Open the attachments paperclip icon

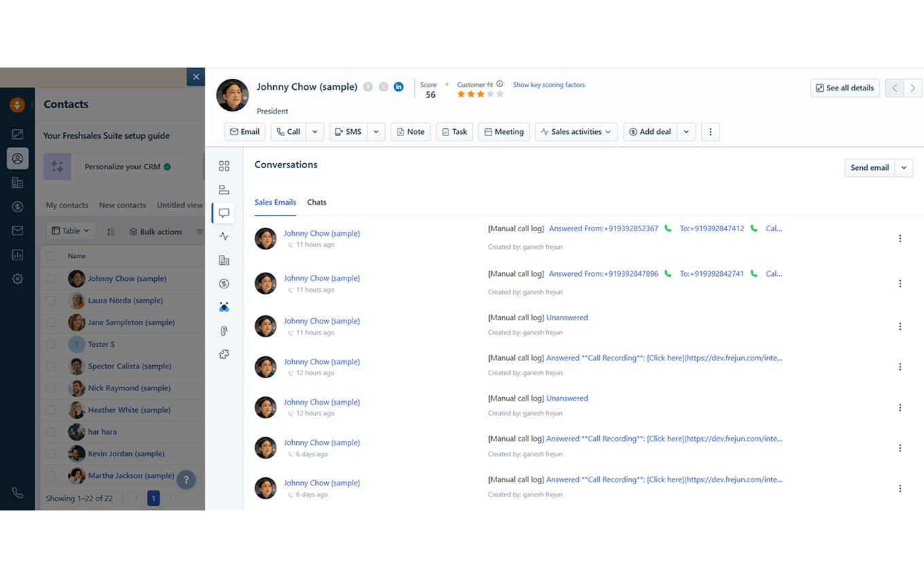[224, 330]
